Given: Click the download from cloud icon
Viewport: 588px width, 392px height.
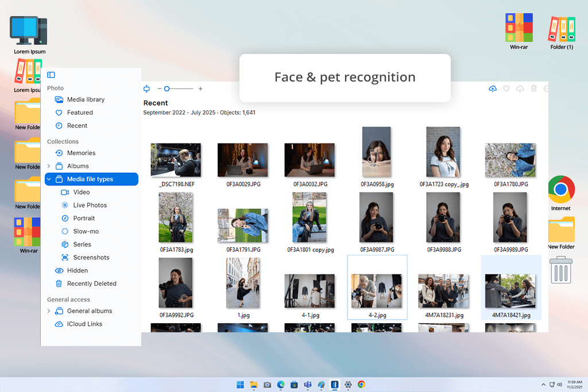Looking at the screenshot, I should (x=520, y=89).
